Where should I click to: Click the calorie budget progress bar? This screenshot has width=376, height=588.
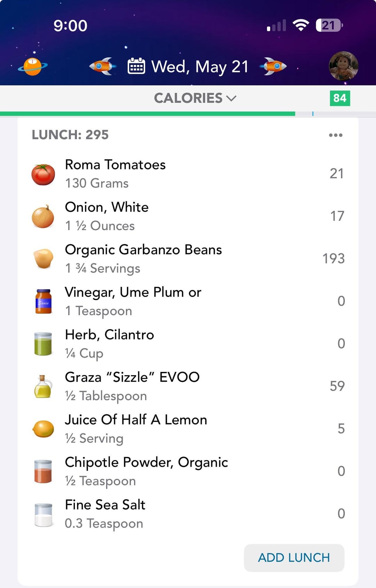[x=188, y=114]
